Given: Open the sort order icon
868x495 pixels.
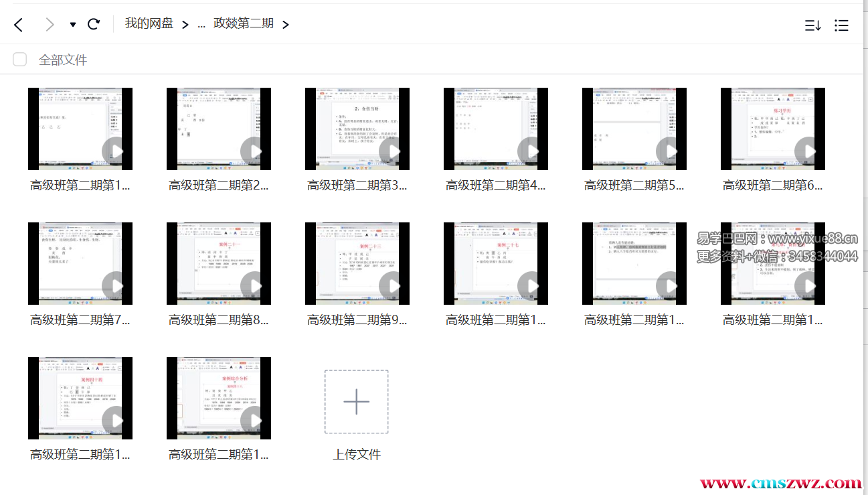Looking at the screenshot, I should tap(812, 25).
